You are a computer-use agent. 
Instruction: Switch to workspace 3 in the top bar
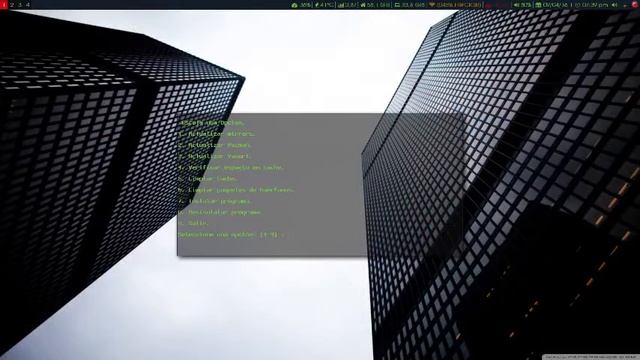tap(20, 5)
